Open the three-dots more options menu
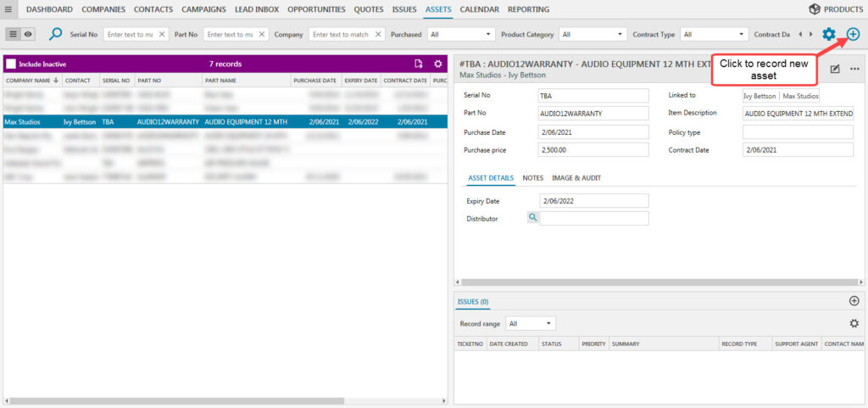 tap(854, 69)
